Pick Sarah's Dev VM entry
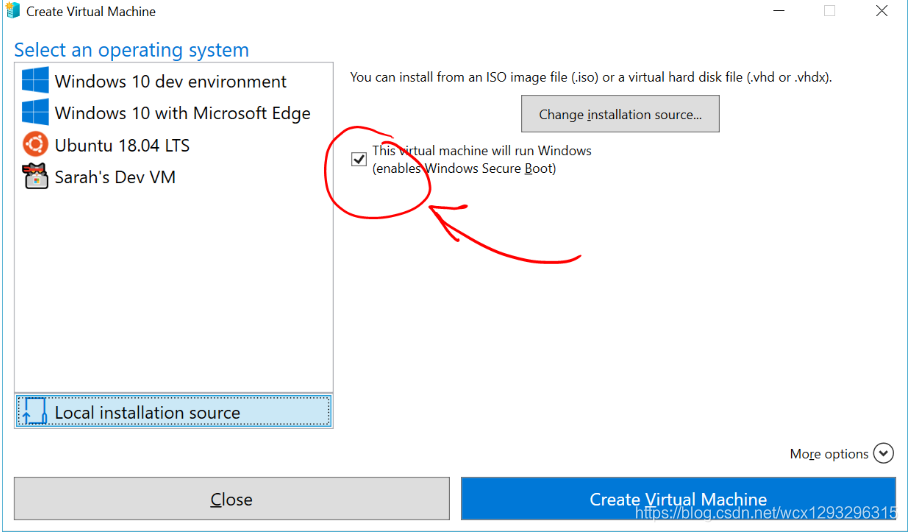Screen dimensions: 908x532 coord(174,177)
